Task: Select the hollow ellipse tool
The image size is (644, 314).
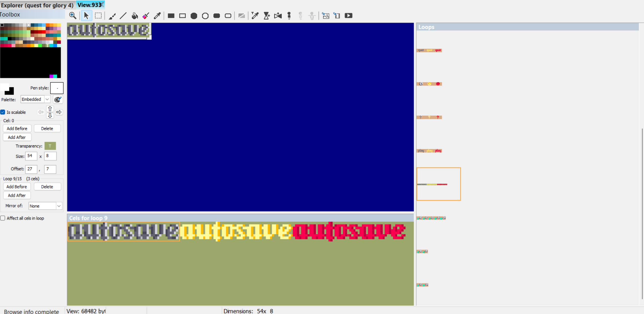Action: [x=205, y=16]
